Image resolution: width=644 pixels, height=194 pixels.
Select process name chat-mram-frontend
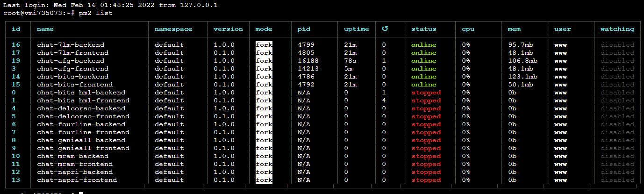click(75, 164)
